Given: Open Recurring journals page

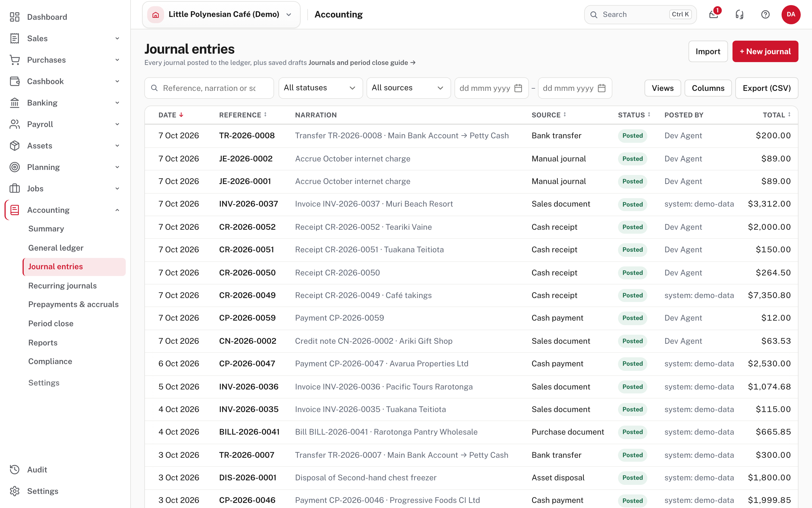Looking at the screenshot, I should click(62, 286).
